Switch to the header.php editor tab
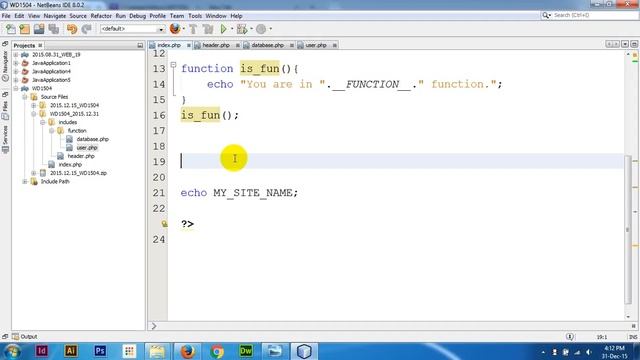Viewport: 640px width, 360px height. [216, 45]
